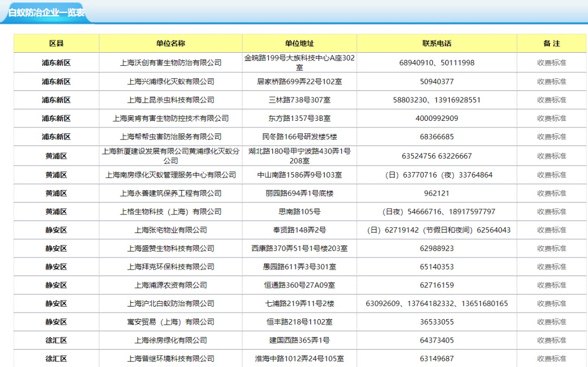This screenshot has height=367, width=588.
Task: Open 收费标准 for 上海沪北白蚁防治有限公司
Action: 551,303
